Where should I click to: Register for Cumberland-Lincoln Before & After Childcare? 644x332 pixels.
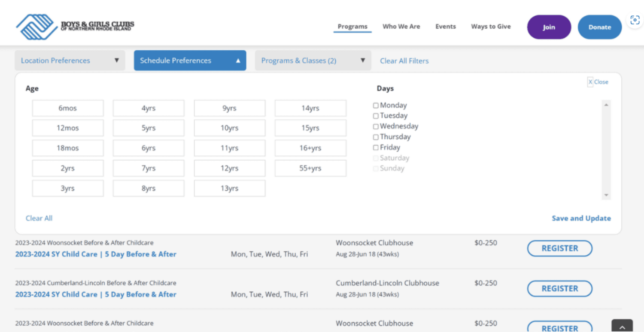click(560, 288)
